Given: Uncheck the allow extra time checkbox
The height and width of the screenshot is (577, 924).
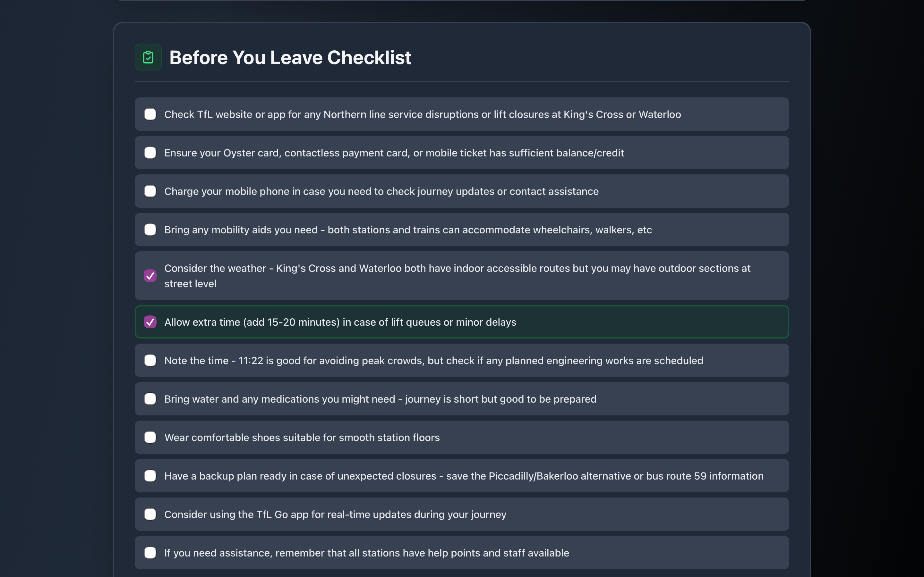Looking at the screenshot, I should coord(150,322).
